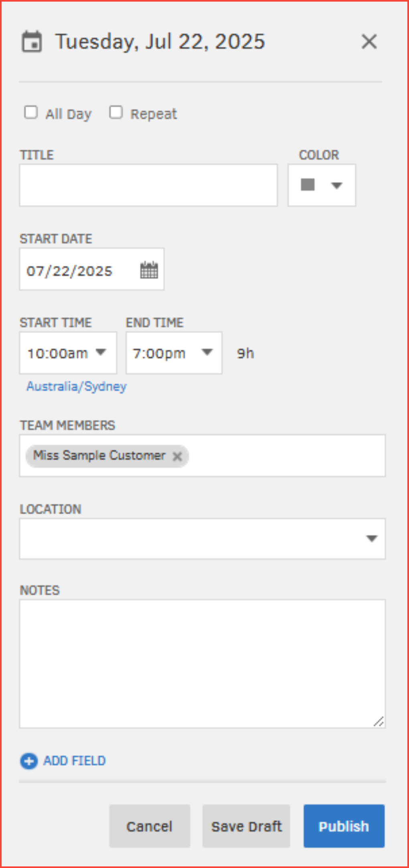This screenshot has width=409, height=868.
Task: Select the gray color swatch
Action: click(308, 185)
